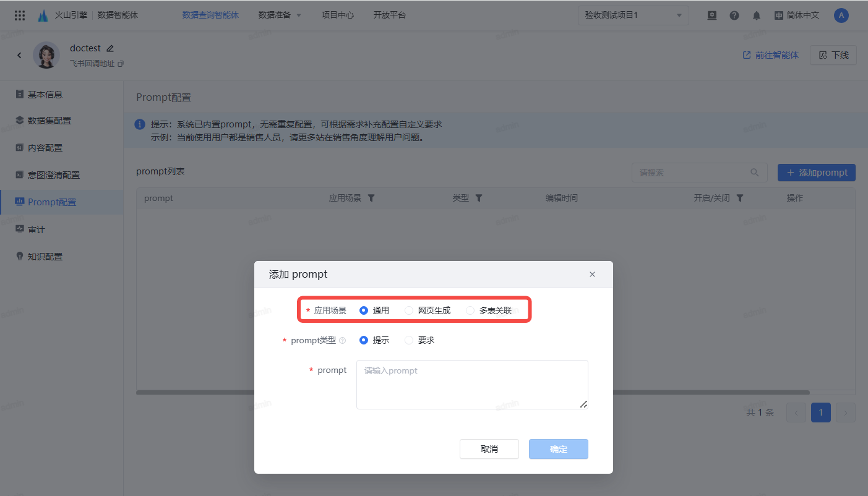Open 意图澄清配置 in sidebar

(x=62, y=175)
